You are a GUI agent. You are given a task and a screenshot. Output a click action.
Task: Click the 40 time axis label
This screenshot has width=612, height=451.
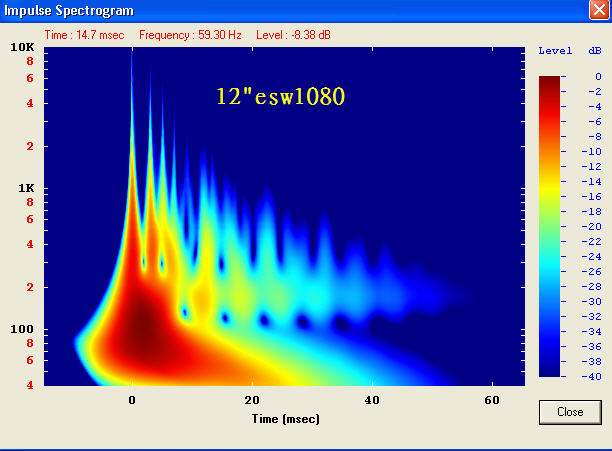372,400
